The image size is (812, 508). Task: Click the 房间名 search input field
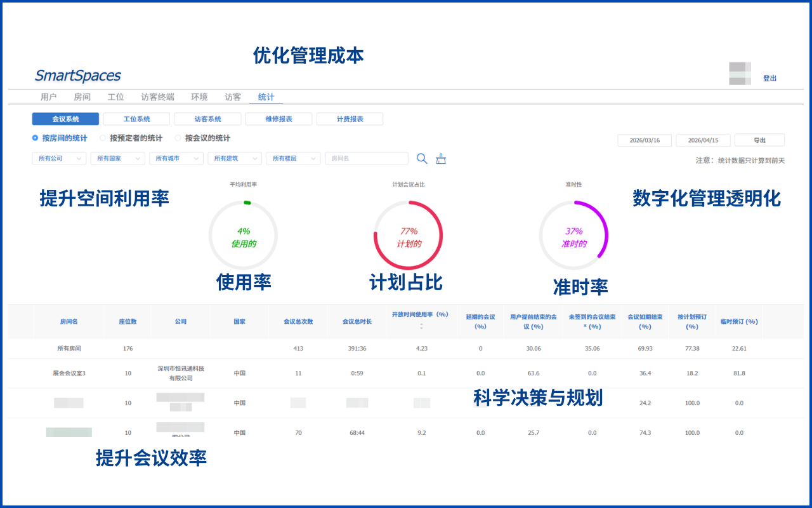click(367, 158)
